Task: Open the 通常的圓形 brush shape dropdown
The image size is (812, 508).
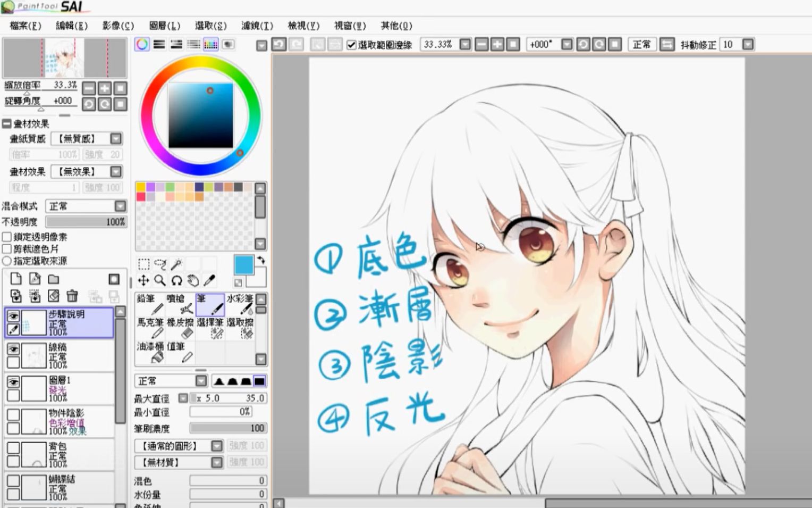Action: click(217, 446)
